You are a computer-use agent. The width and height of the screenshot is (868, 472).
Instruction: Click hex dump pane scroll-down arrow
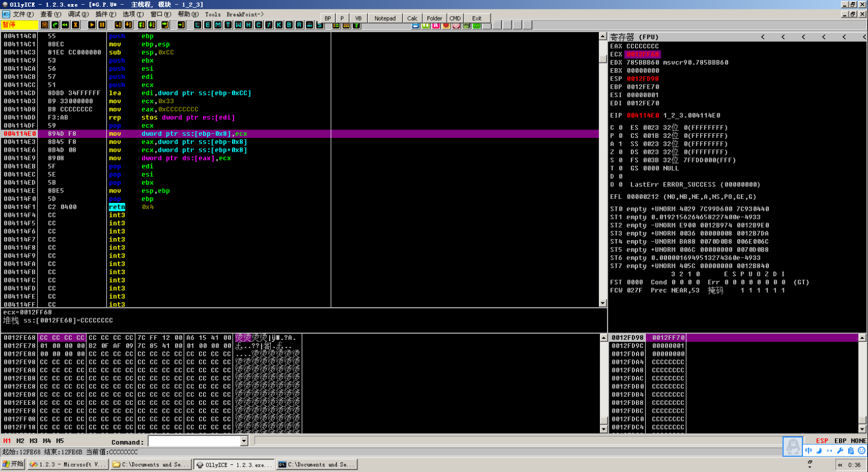[603, 429]
